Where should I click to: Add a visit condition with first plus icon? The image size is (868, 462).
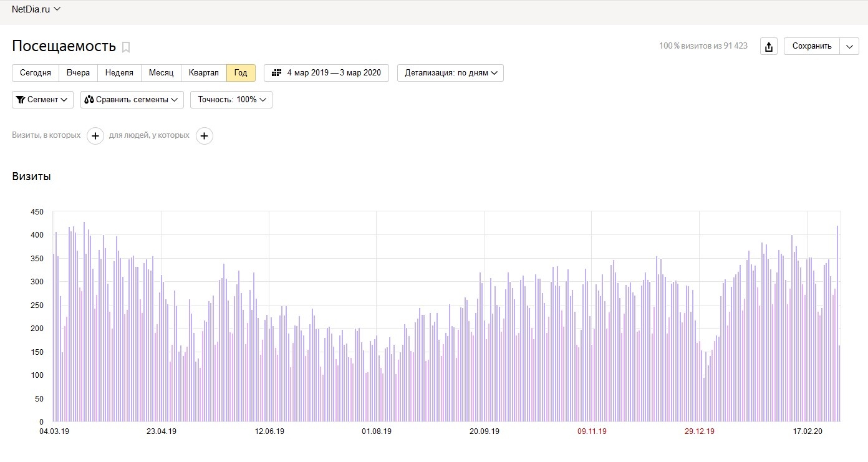click(x=95, y=135)
